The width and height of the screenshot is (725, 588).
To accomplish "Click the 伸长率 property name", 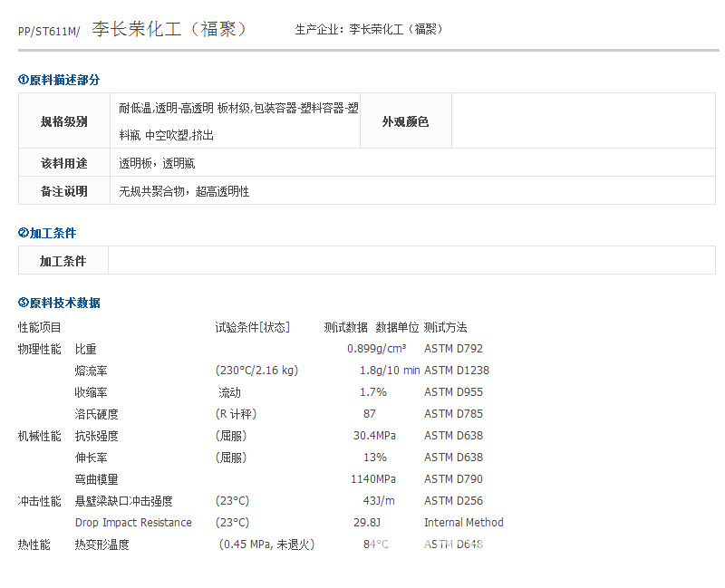I will [x=92, y=458].
